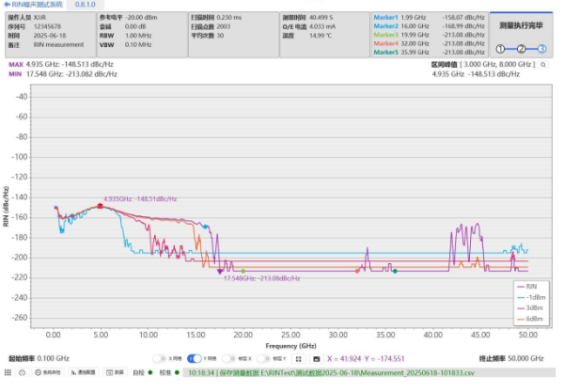Select the -1dBm trace in chart legend

[530, 296]
